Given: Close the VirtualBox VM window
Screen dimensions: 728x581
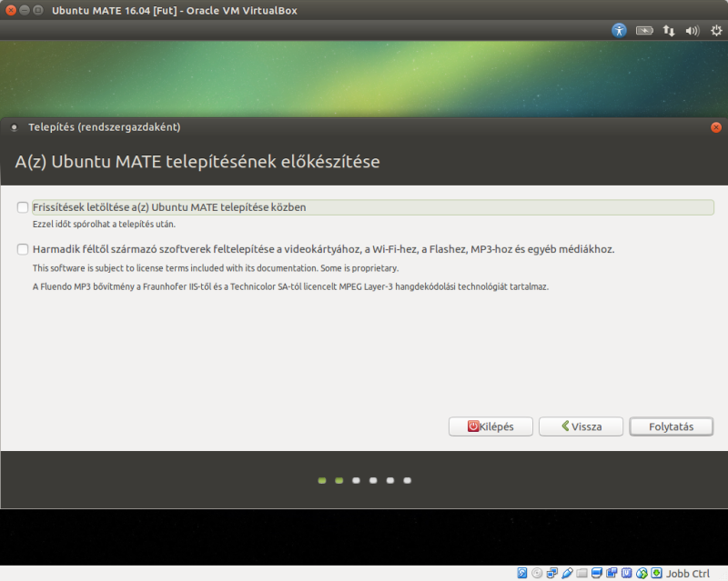Looking at the screenshot, I should pos(11,10).
